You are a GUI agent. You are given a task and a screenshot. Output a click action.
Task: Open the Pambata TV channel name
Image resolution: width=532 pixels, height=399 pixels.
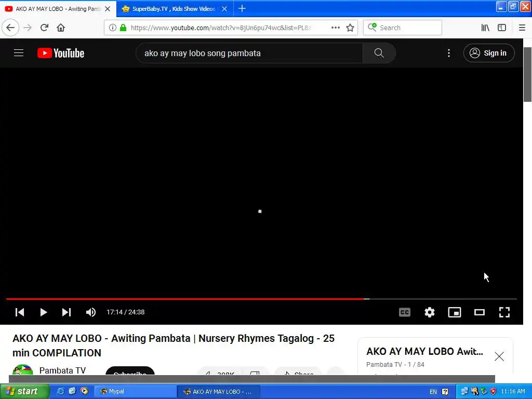coord(62,370)
